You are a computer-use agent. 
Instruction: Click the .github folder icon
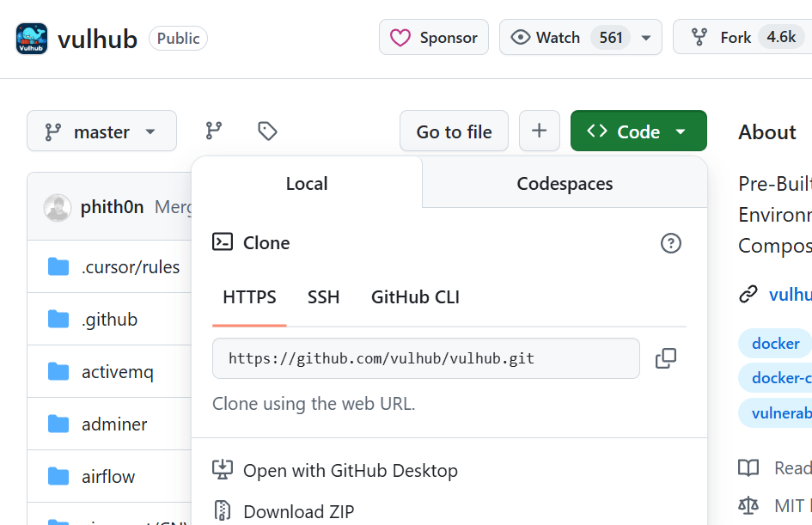pos(58,319)
